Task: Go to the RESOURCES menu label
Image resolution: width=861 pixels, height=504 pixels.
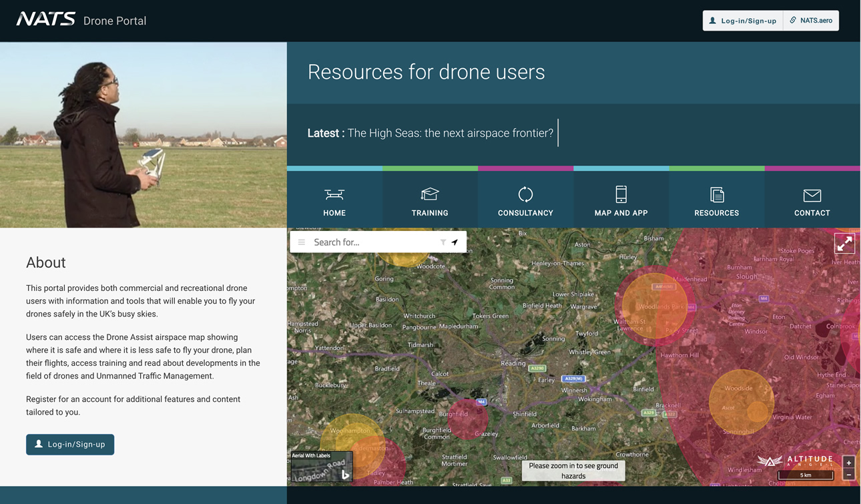Action: [717, 213]
